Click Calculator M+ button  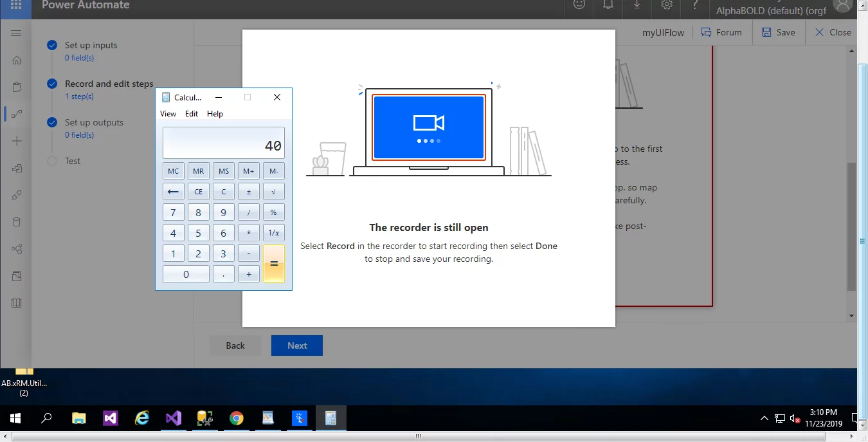click(249, 171)
